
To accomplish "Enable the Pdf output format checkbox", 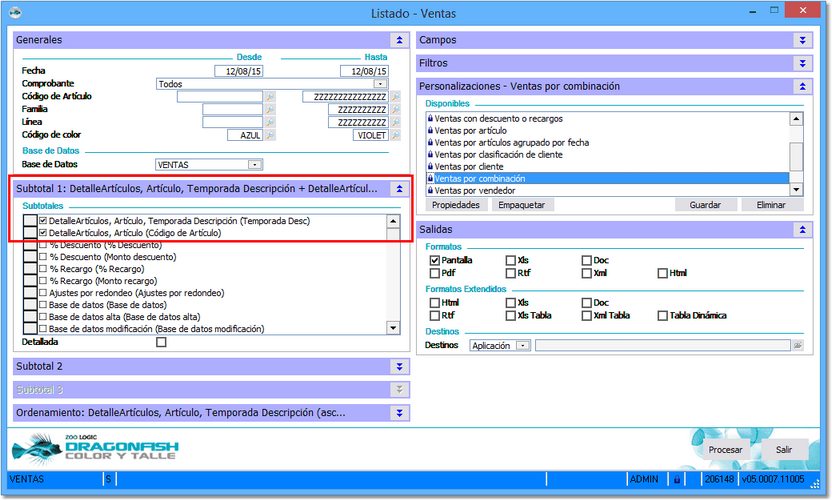I will click(434, 273).
